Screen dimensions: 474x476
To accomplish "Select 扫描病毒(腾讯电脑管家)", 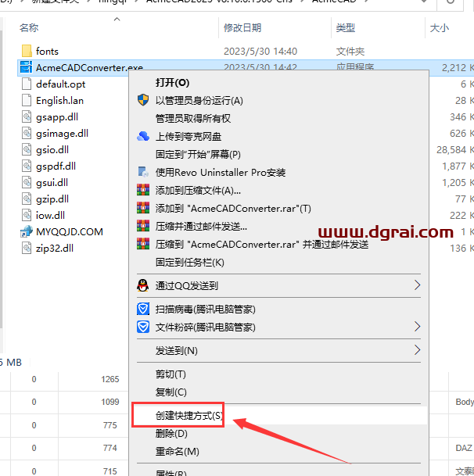I will point(205,310).
